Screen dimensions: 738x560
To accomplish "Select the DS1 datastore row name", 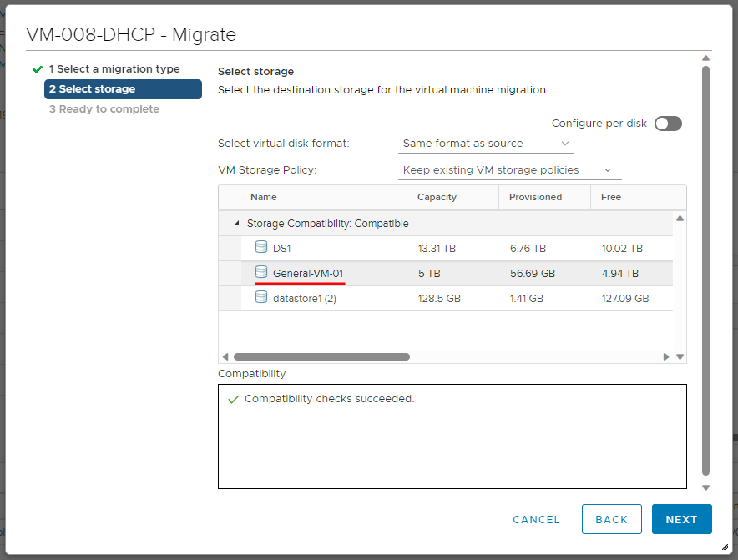I will coord(281,248).
